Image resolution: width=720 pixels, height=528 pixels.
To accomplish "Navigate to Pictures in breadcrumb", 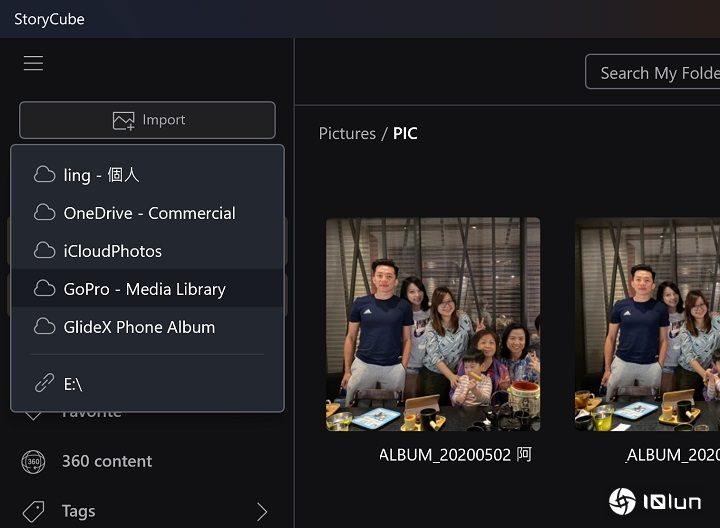I will [x=347, y=133].
